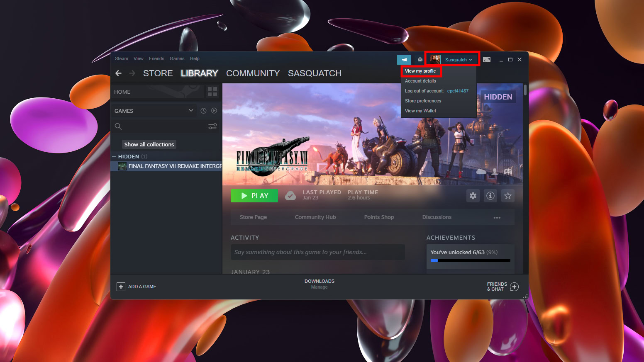
Task: Click the activity comment text box
Action: [318, 252]
